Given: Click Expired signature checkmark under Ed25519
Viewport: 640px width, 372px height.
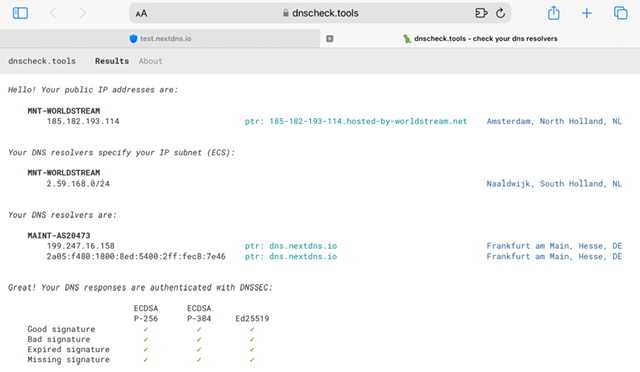Looking at the screenshot, I should (252, 350).
